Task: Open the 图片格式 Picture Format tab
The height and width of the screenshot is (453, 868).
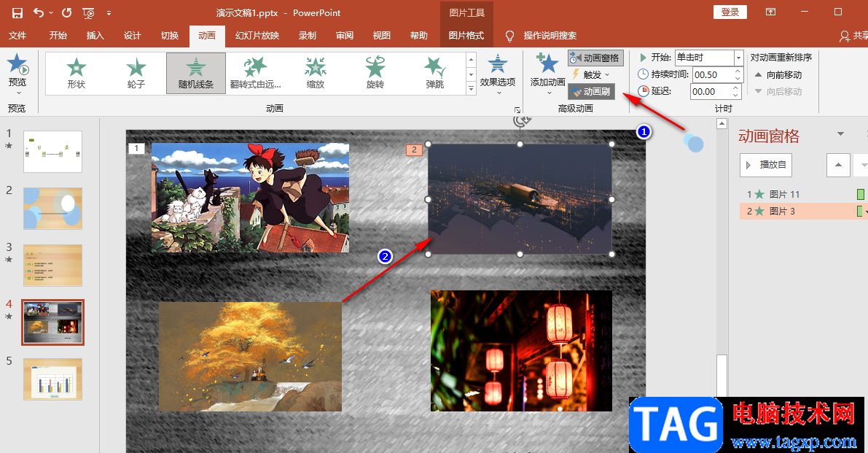Action: pyautogui.click(x=466, y=36)
